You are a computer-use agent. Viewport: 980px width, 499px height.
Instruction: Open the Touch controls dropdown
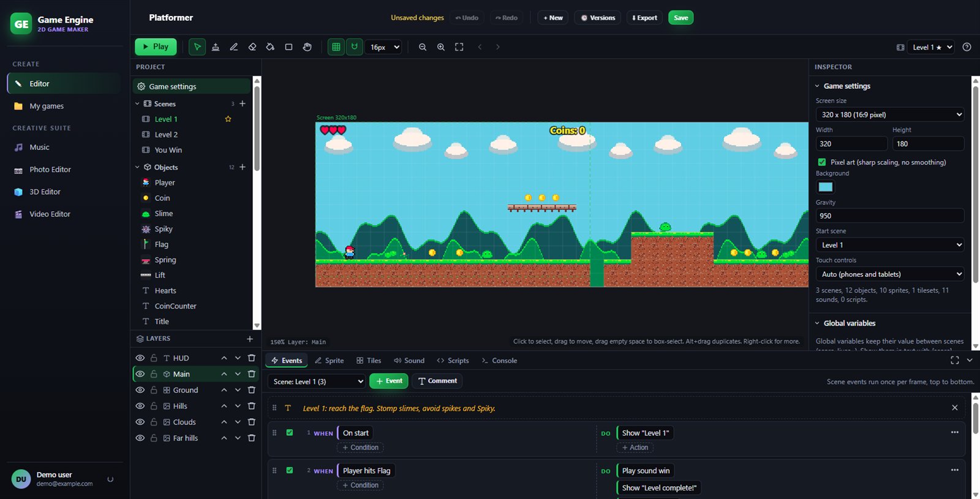[x=890, y=274]
